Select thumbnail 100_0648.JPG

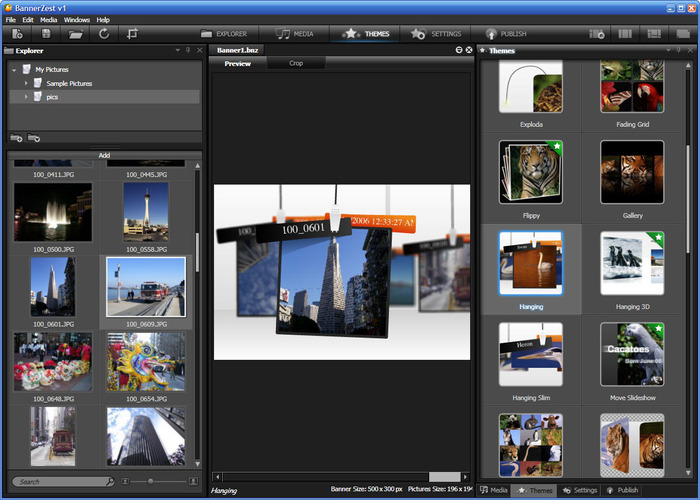[53, 362]
